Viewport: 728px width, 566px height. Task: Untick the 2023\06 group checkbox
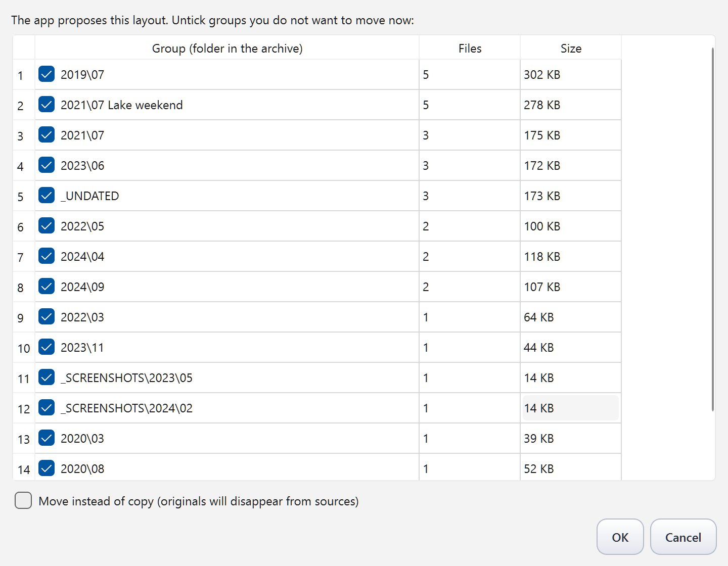click(47, 165)
